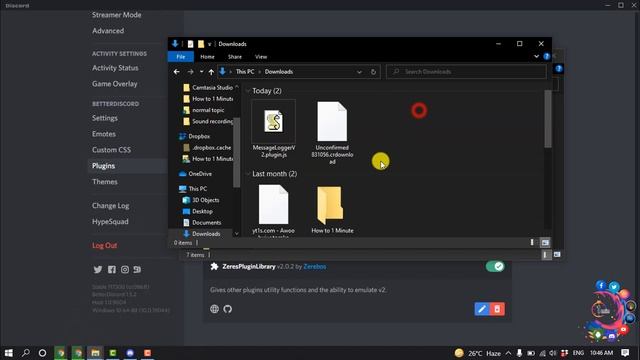Open Discord Change Log

111,206
